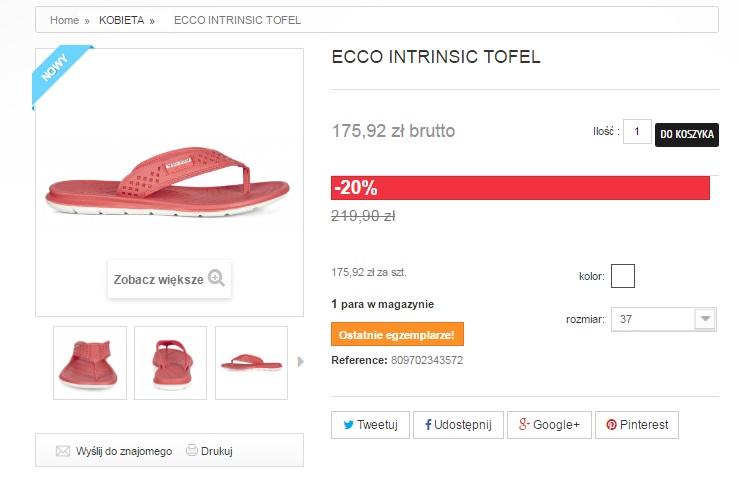
Task: Open the KOBIETA breadcrumb category
Action: (121, 20)
